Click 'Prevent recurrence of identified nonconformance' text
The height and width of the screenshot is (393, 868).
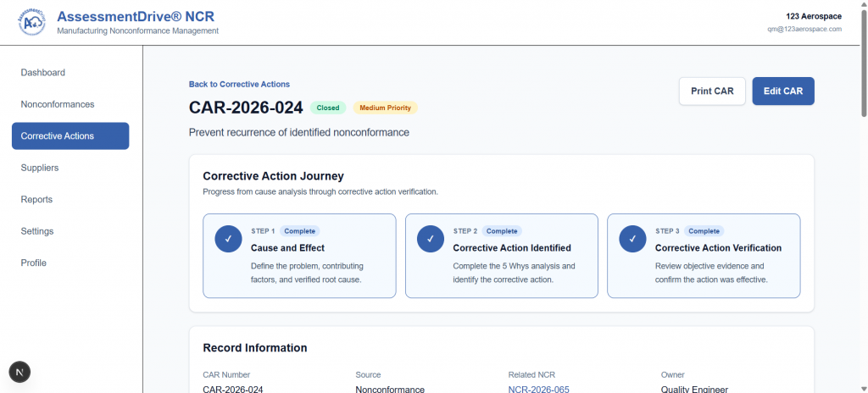299,132
